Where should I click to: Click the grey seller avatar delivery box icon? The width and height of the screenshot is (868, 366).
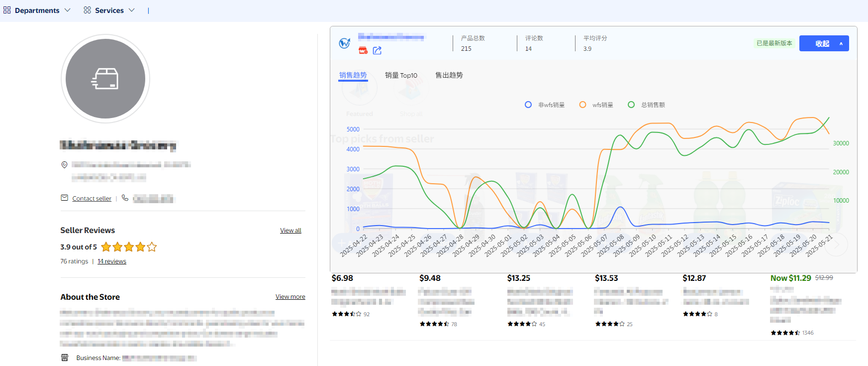tap(105, 79)
